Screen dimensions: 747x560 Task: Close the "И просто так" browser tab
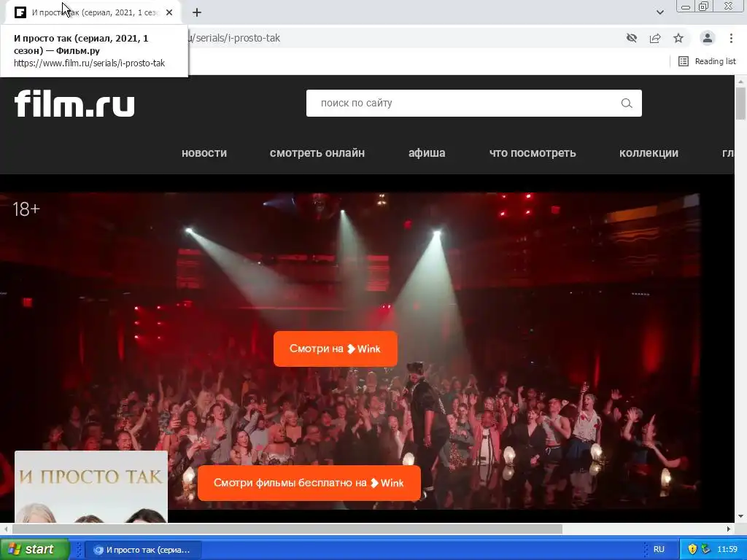pyautogui.click(x=169, y=12)
